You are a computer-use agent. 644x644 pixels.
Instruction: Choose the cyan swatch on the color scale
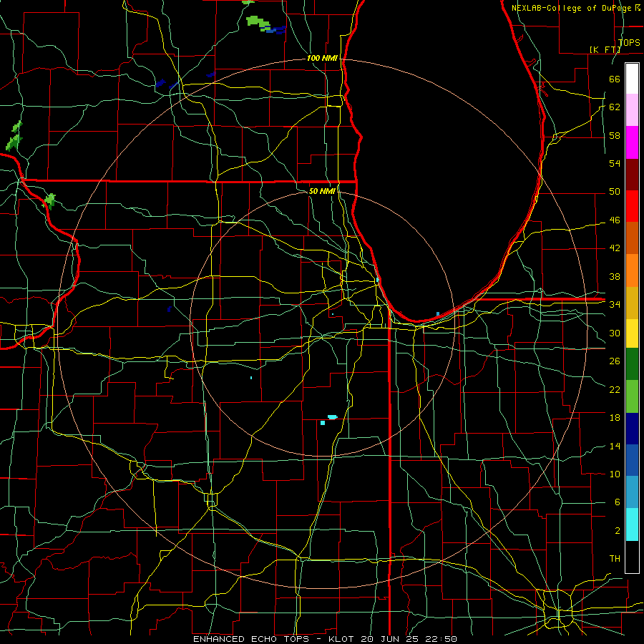coord(632,525)
